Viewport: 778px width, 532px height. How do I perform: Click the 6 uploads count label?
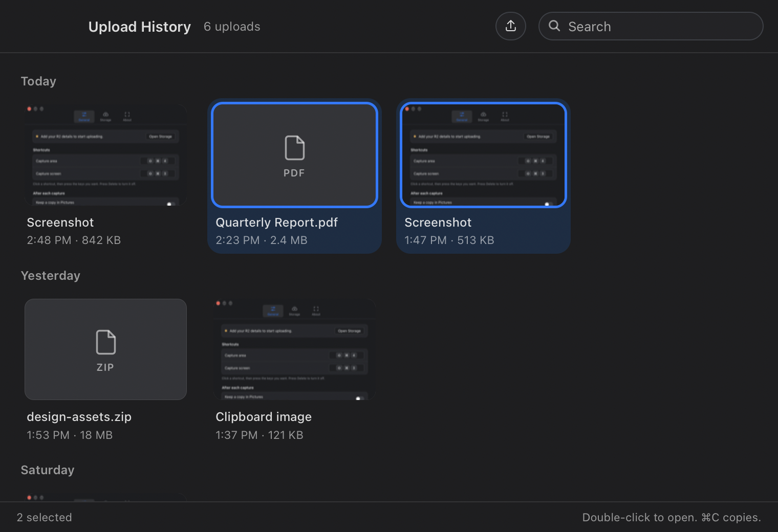[x=232, y=27]
